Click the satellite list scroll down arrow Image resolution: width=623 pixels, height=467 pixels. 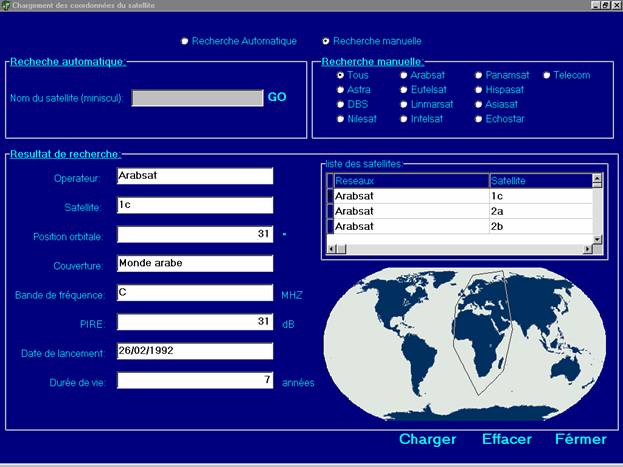597,239
